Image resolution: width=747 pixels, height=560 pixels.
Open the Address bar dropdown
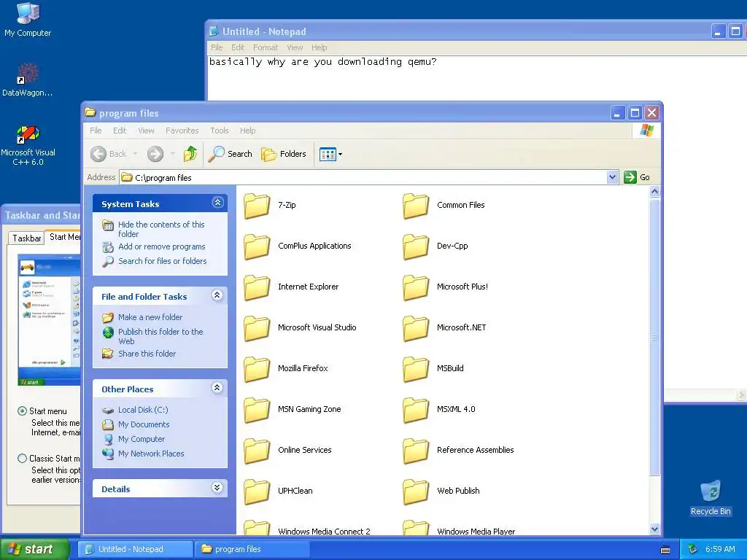click(x=612, y=177)
